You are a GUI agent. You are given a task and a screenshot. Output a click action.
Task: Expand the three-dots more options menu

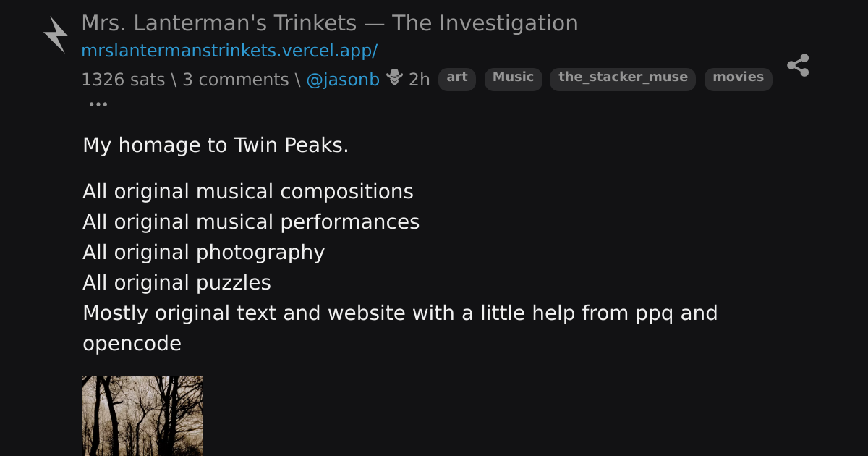tap(98, 104)
